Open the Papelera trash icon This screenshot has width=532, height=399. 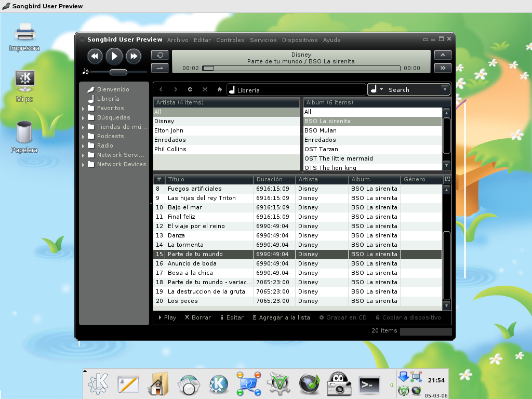(24, 137)
